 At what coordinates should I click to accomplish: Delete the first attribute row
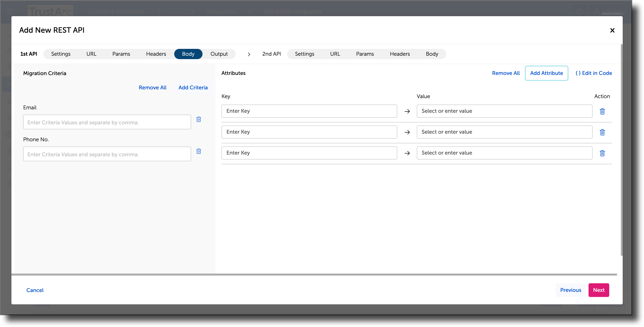602,111
